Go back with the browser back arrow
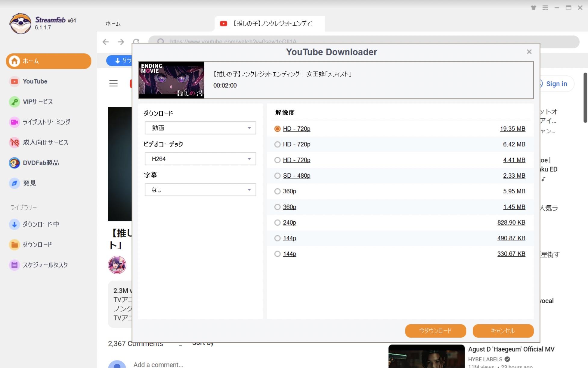 click(106, 42)
